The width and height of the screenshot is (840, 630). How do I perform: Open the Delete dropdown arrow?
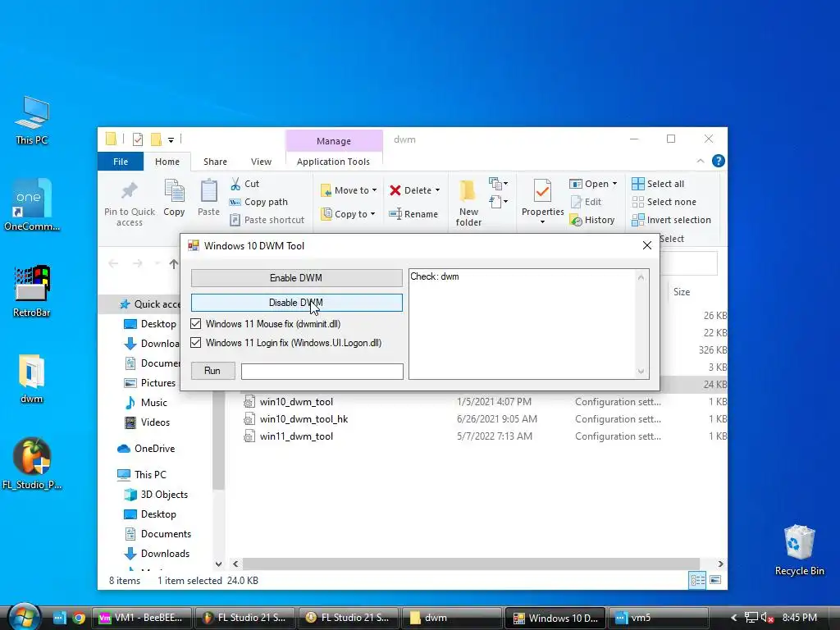(438, 190)
